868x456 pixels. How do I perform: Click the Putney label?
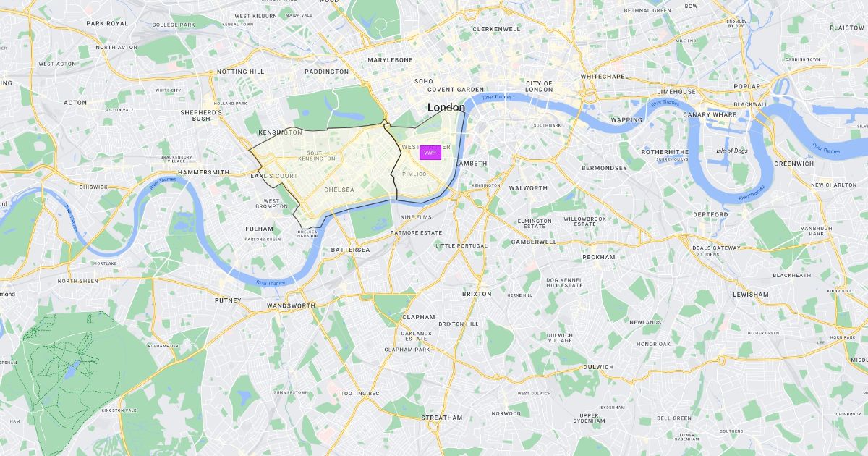pos(228,300)
